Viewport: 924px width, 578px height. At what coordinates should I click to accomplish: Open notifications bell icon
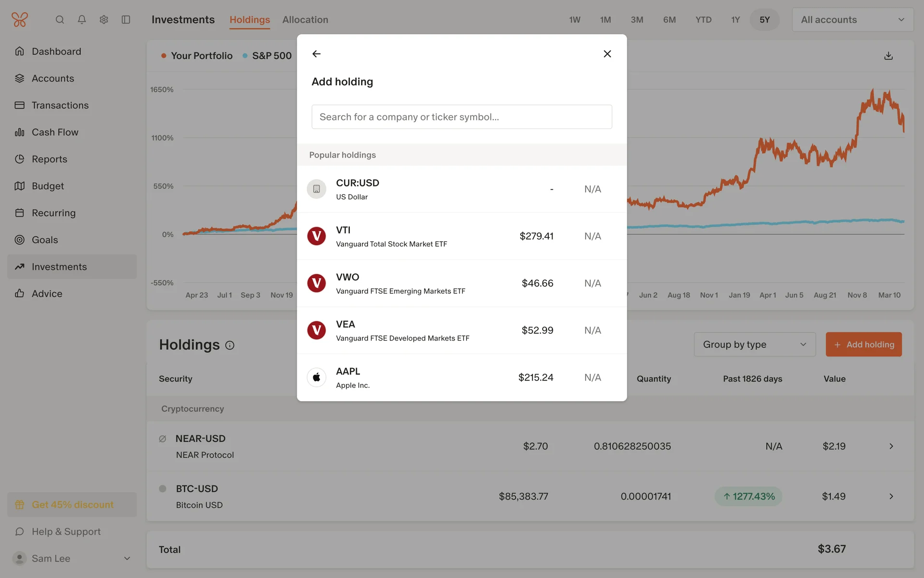tap(82, 20)
